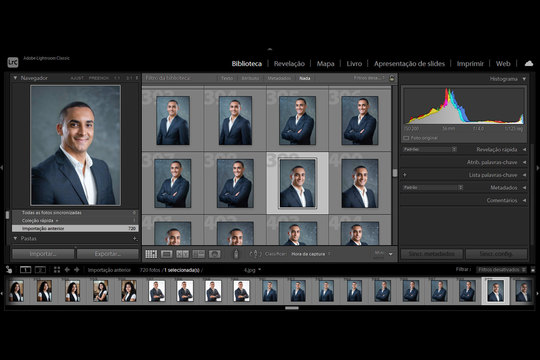Image resolution: width=540 pixels, height=360 pixels.
Task: Collapse left panel group edge arrow
Action: (2, 168)
